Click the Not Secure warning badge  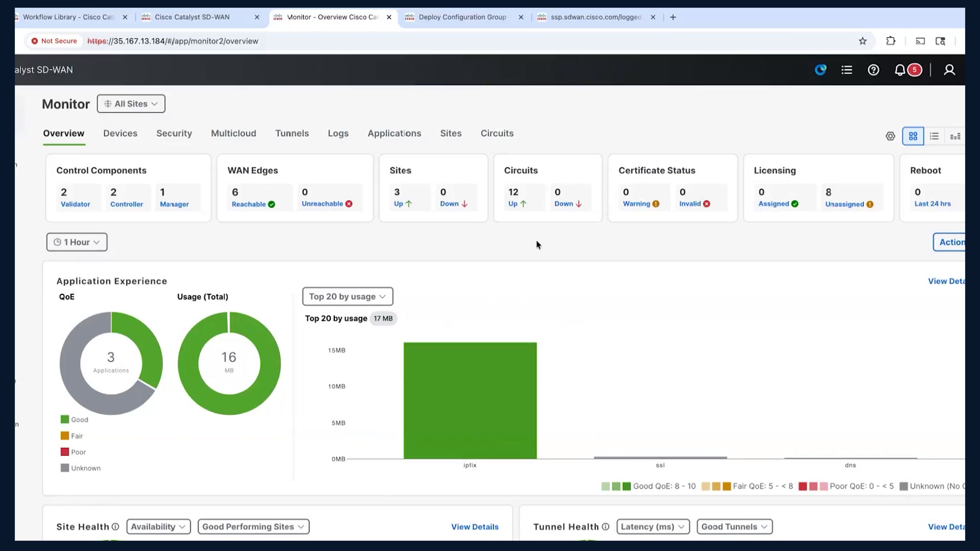click(x=54, y=41)
